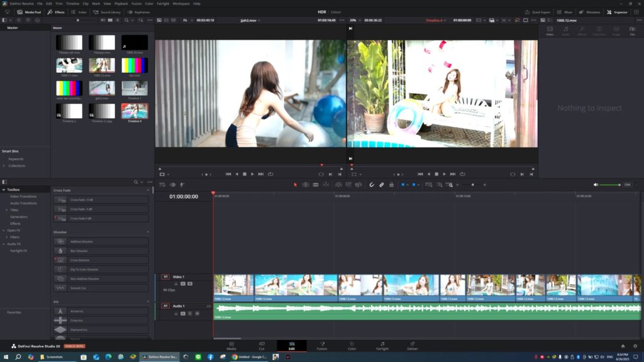
Task: Select Video Transitions in Toolbox
Action: pyautogui.click(x=23, y=197)
